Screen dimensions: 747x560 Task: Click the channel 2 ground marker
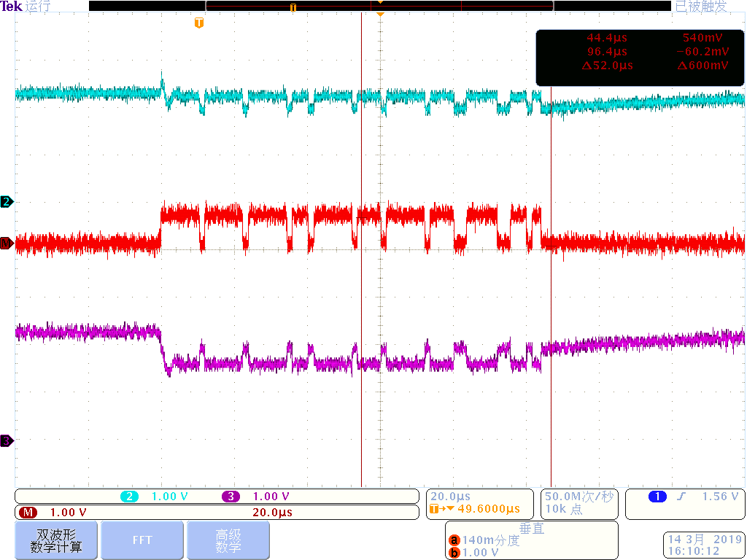pyautogui.click(x=6, y=201)
